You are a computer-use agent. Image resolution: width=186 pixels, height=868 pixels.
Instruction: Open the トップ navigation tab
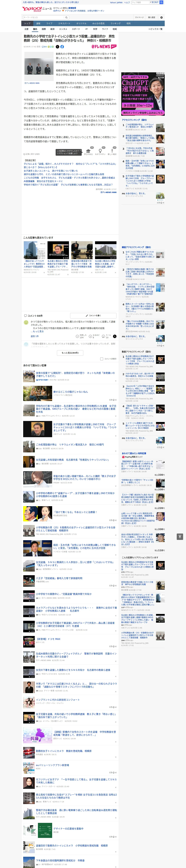point(27,24)
